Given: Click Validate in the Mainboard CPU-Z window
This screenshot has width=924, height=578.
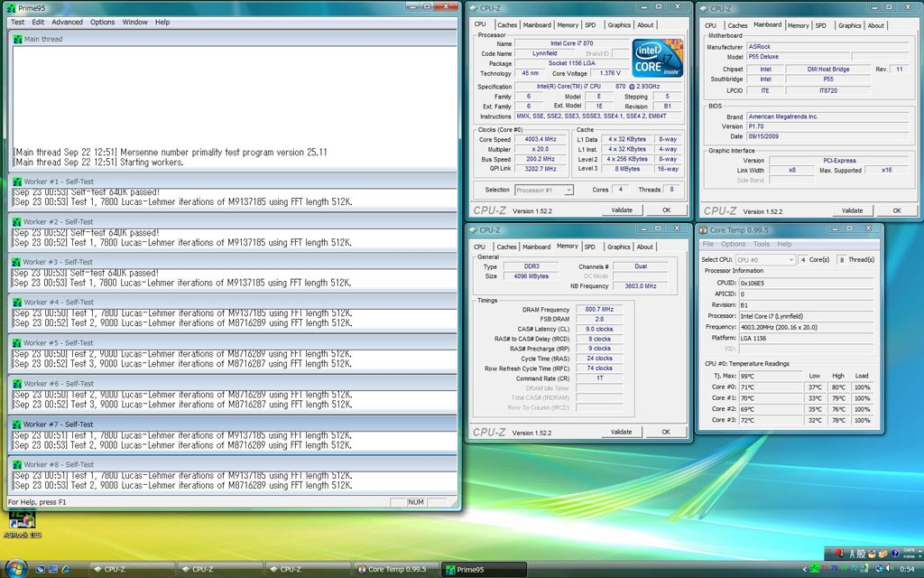Looking at the screenshot, I should coord(852,210).
